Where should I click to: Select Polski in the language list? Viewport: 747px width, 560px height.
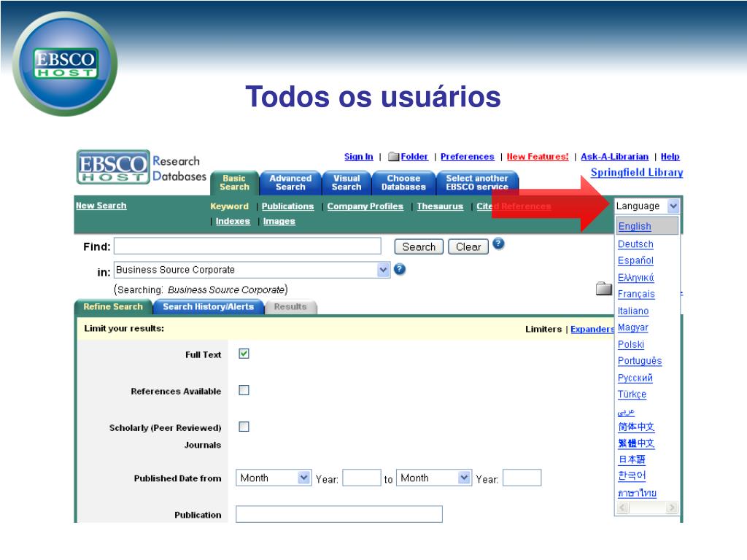pos(631,344)
